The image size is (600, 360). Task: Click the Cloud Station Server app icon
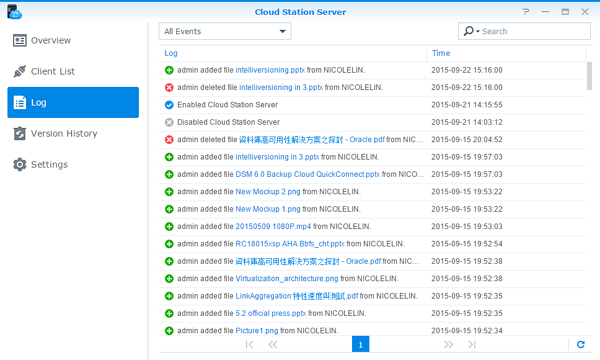tap(14, 12)
